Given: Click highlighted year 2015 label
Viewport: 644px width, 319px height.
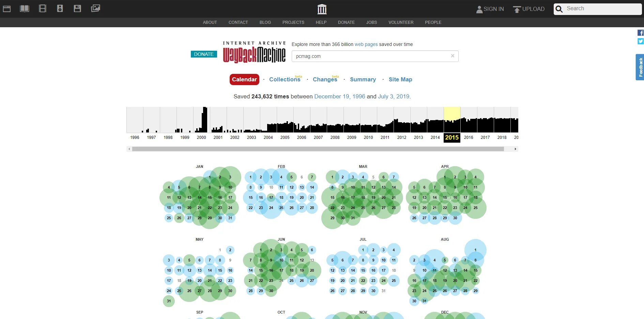Looking at the screenshot, I should (452, 138).
